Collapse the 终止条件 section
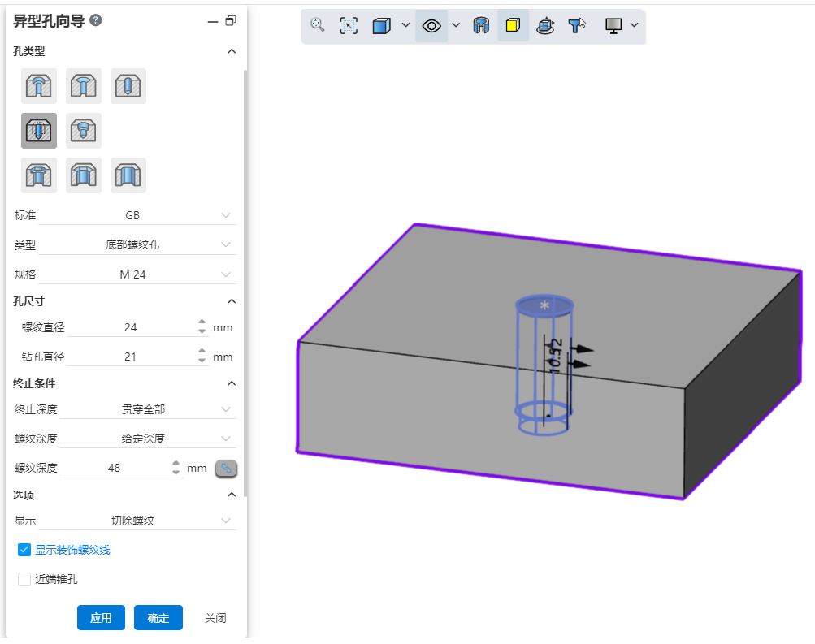815x644 pixels. tap(231, 383)
